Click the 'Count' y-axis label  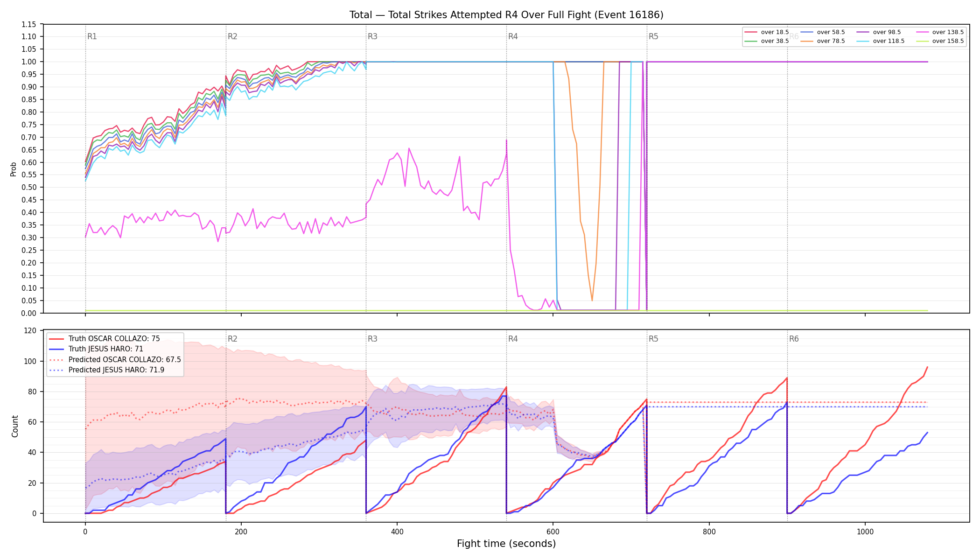click(x=15, y=426)
